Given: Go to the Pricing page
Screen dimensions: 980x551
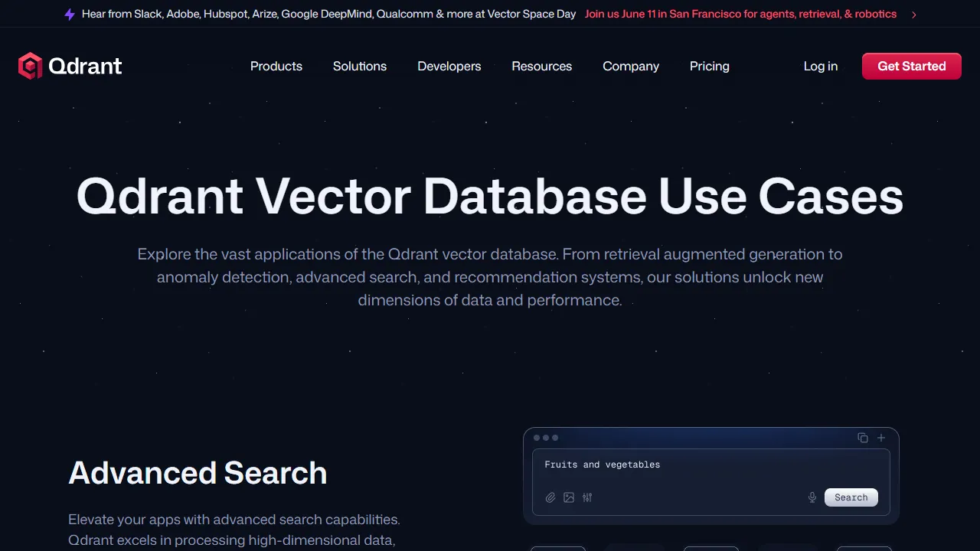Looking at the screenshot, I should (710, 66).
